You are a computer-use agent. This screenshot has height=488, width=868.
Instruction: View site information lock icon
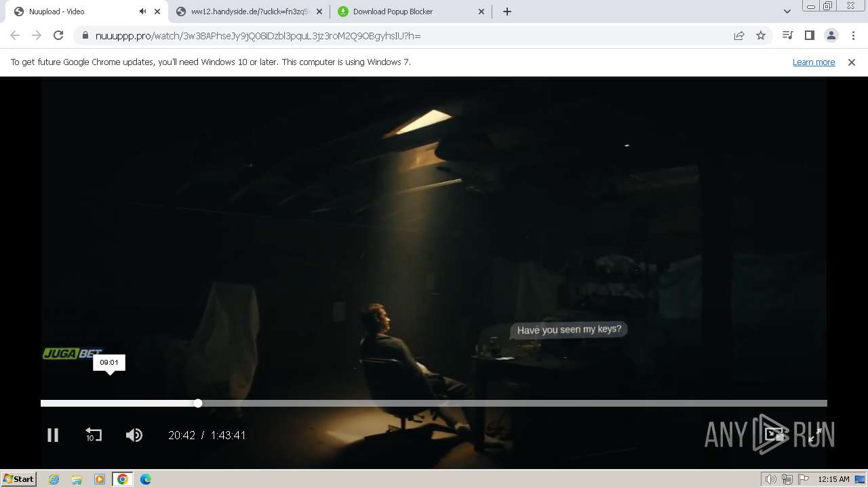click(x=85, y=36)
